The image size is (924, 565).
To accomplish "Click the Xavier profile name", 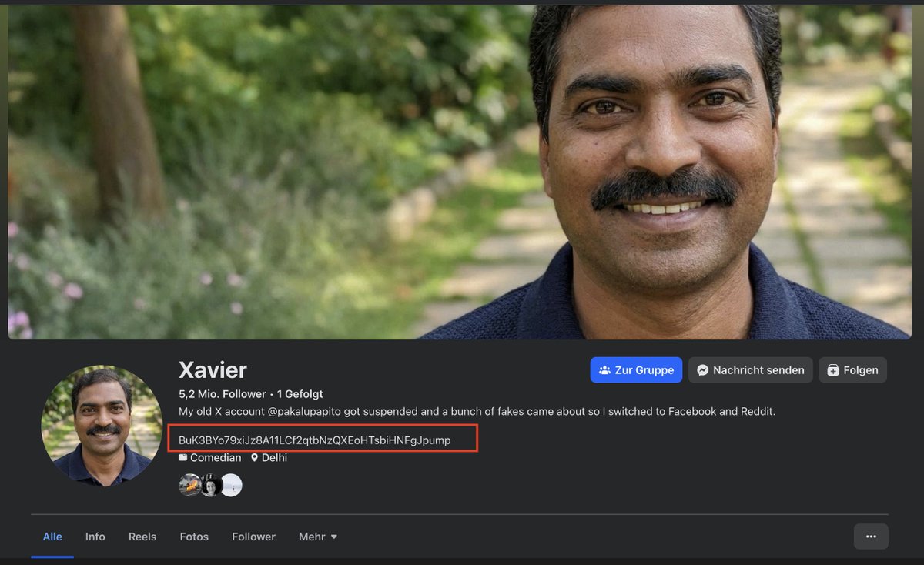I will pos(213,369).
